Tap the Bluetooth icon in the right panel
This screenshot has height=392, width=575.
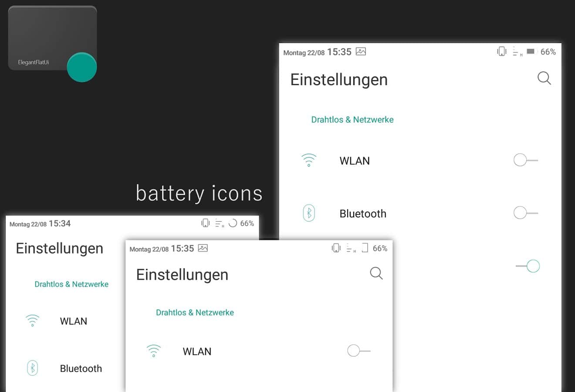309,213
